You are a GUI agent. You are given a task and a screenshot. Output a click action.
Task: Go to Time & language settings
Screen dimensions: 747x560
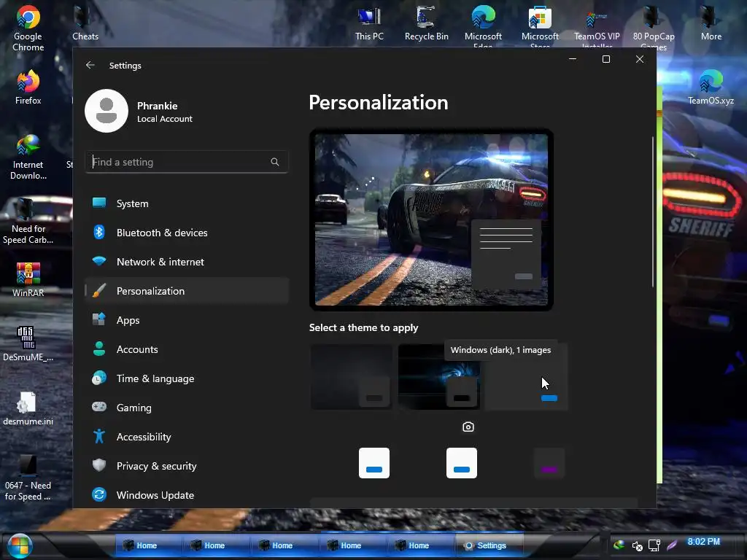click(x=186, y=378)
